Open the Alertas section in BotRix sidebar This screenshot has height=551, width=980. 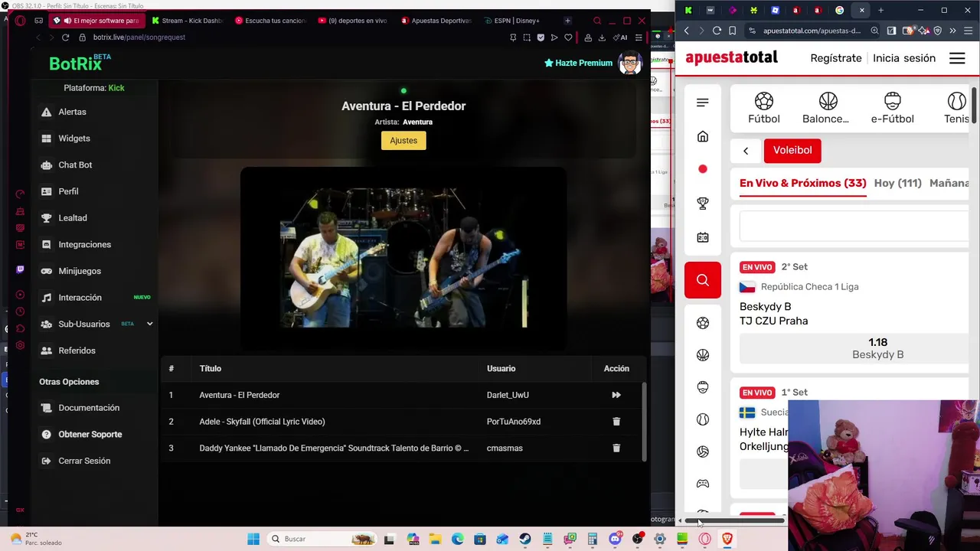[x=72, y=112]
